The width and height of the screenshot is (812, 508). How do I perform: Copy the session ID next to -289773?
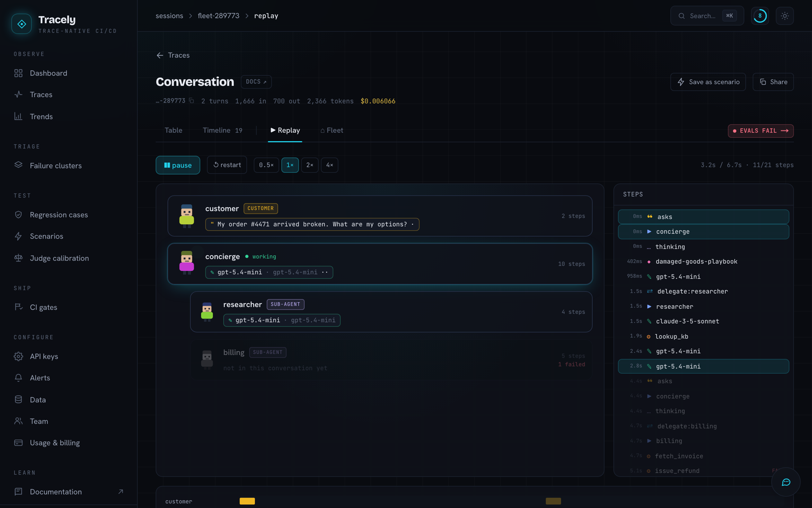[191, 101]
